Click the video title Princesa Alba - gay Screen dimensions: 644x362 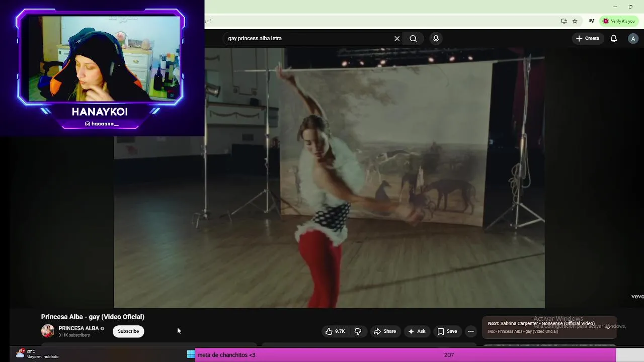point(93,317)
